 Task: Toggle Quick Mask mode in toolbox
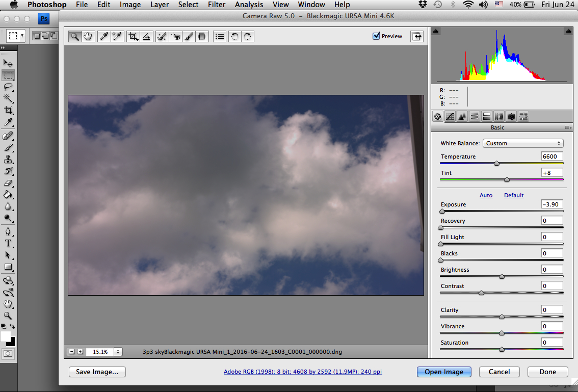coord(8,353)
